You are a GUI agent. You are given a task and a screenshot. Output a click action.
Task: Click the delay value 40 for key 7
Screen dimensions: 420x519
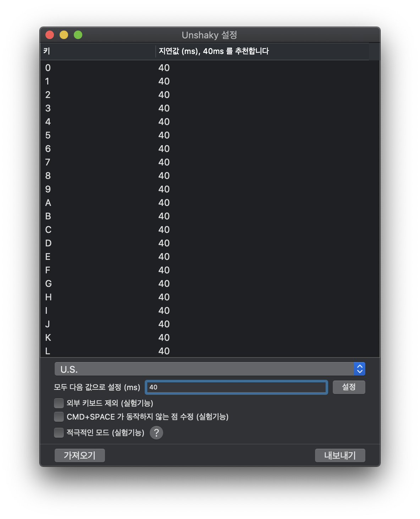coord(164,162)
